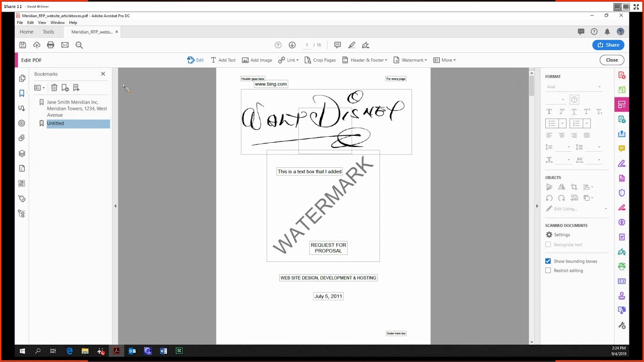This screenshot has height=362, width=644.
Task: Collapse the left navigation pane arrow
Action: pos(115,206)
